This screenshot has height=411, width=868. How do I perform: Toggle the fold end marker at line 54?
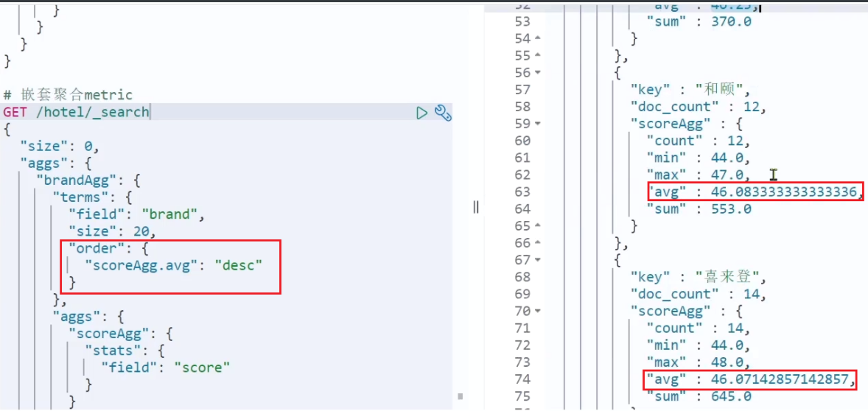539,39
